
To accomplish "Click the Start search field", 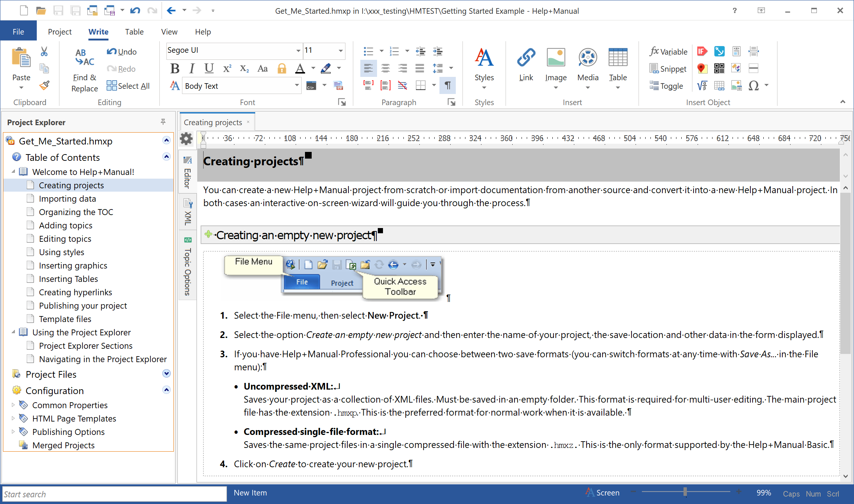I will [114, 494].
